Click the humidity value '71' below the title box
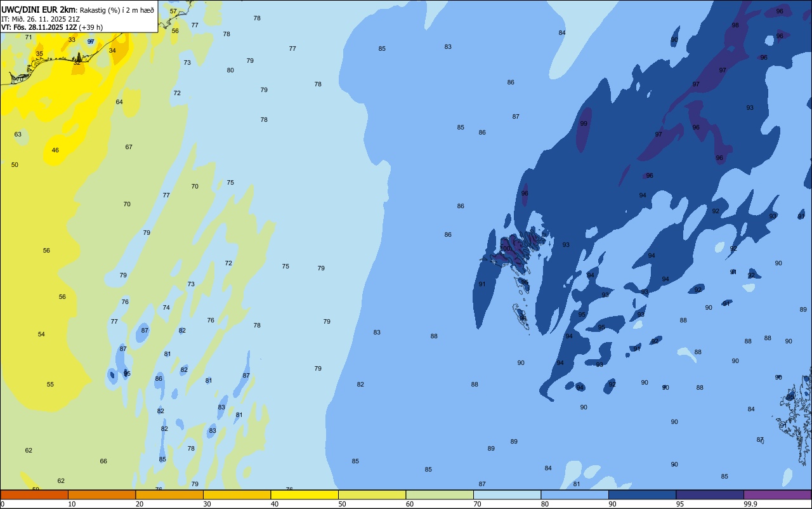The width and height of the screenshot is (812, 509). [x=29, y=37]
